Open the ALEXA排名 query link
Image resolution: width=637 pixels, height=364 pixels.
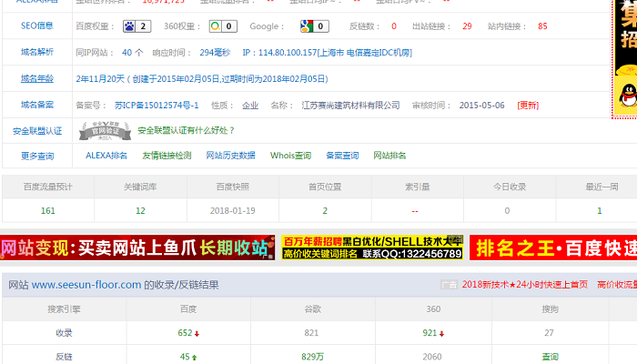106,156
